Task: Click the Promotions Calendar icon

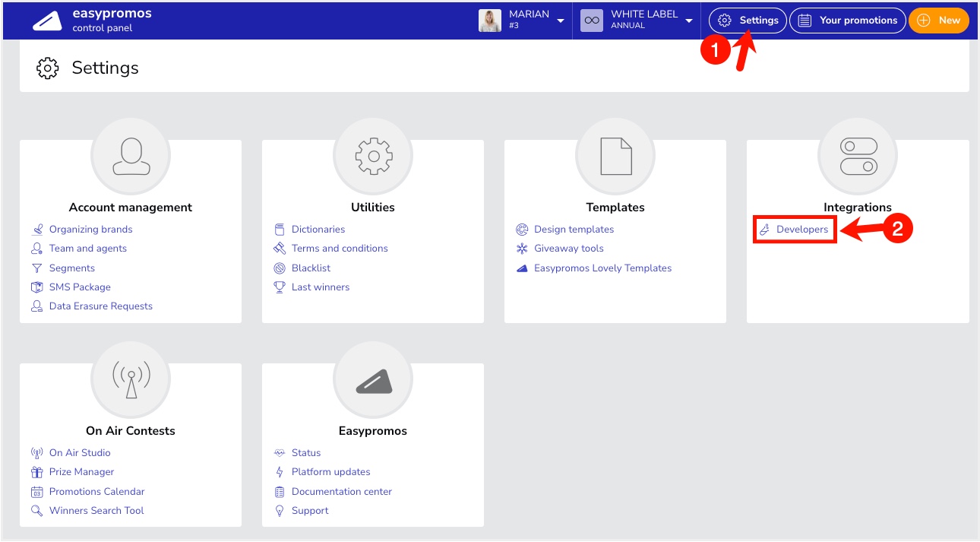Action: 36,492
